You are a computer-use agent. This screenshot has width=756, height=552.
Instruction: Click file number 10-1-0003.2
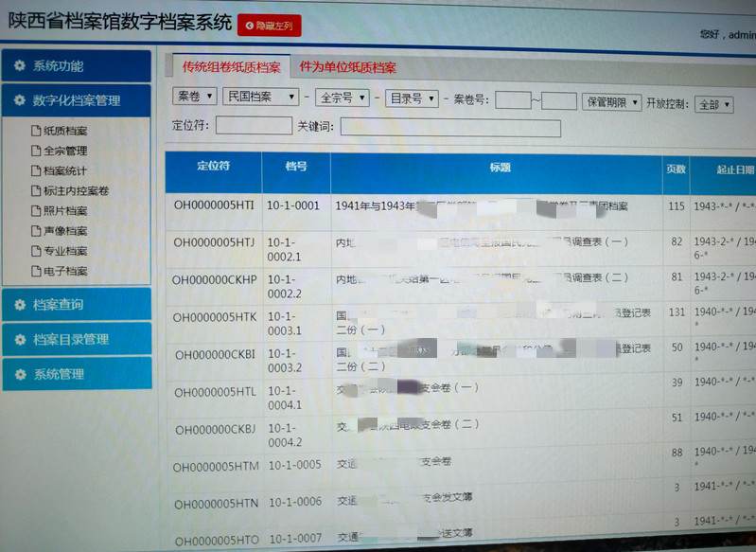coord(286,361)
